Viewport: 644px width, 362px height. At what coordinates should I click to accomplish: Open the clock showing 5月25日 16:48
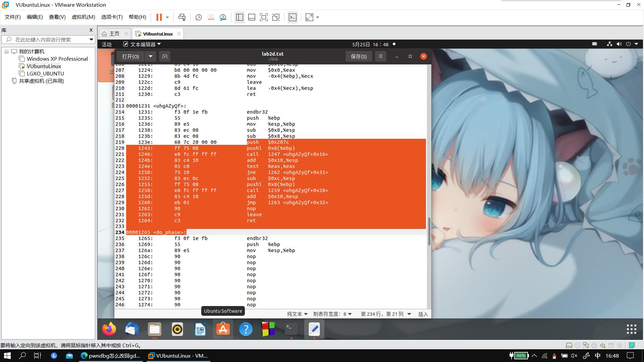pyautogui.click(x=370, y=44)
